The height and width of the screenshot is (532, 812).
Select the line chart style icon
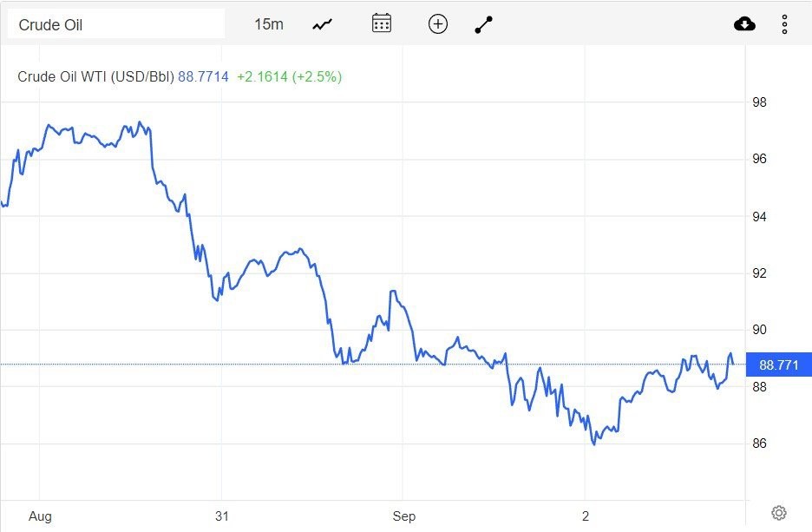point(322,23)
